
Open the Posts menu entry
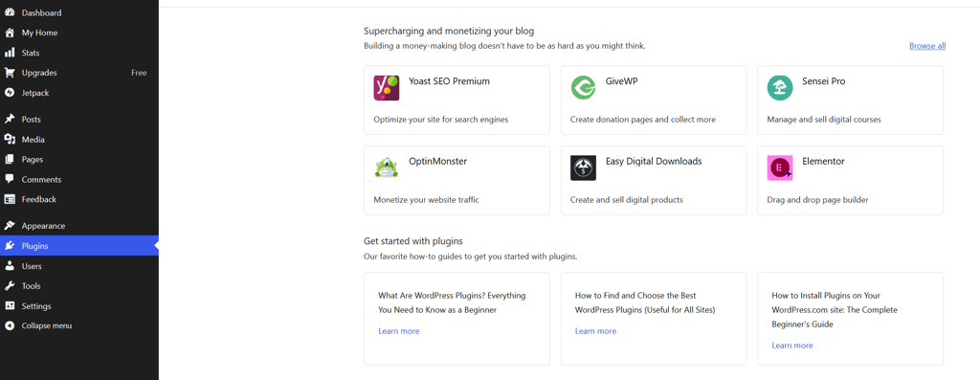pyautogui.click(x=32, y=120)
